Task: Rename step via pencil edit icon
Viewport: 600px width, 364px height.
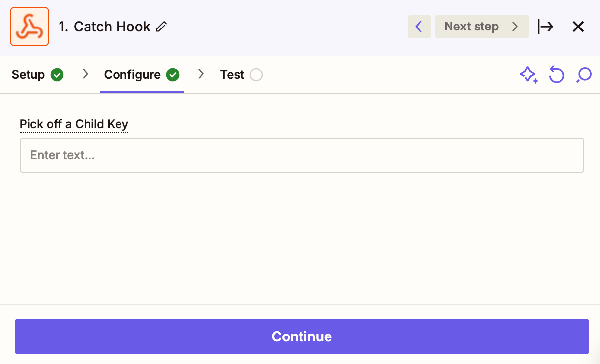Action: point(161,27)
